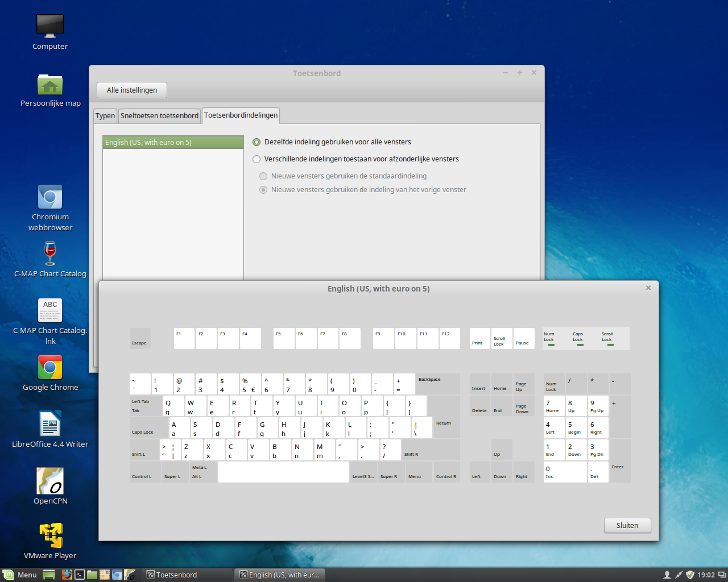Open the Mint Menu button
728x582 pixels.
[x=20, y=575]
